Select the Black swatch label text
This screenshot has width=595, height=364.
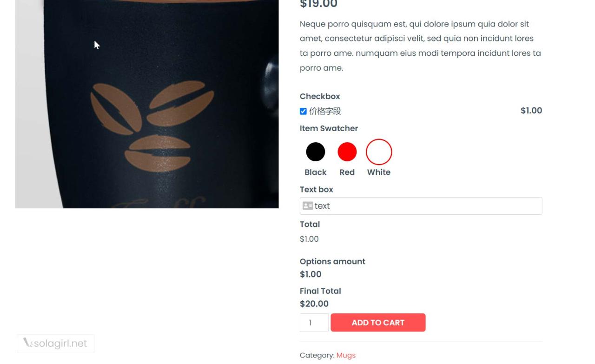pos(316,172)
